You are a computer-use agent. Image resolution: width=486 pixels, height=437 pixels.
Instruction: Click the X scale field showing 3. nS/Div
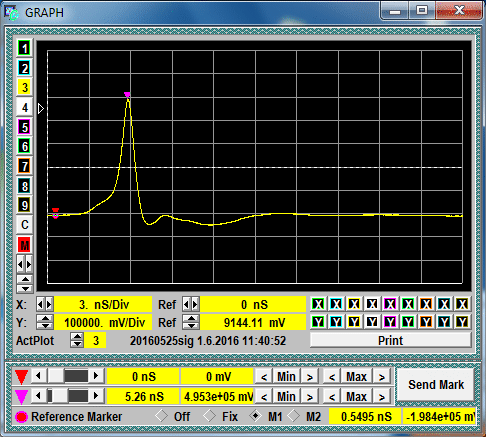pos(103,305)
